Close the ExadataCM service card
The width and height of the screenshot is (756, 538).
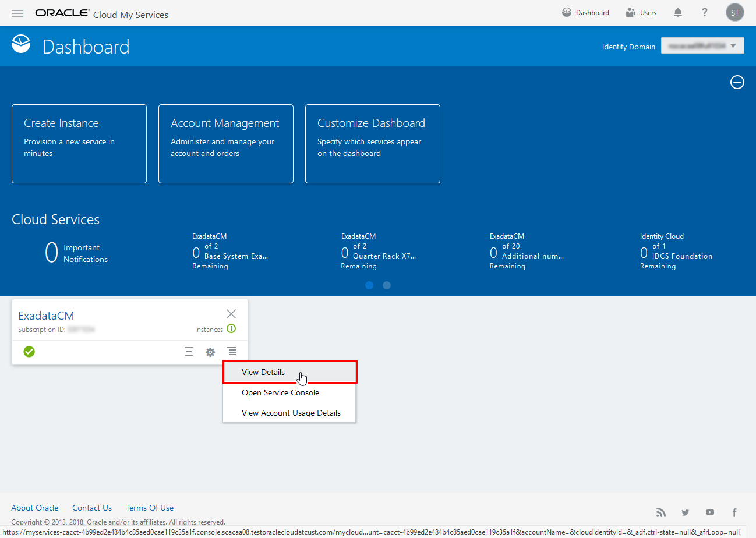[231, 314]
